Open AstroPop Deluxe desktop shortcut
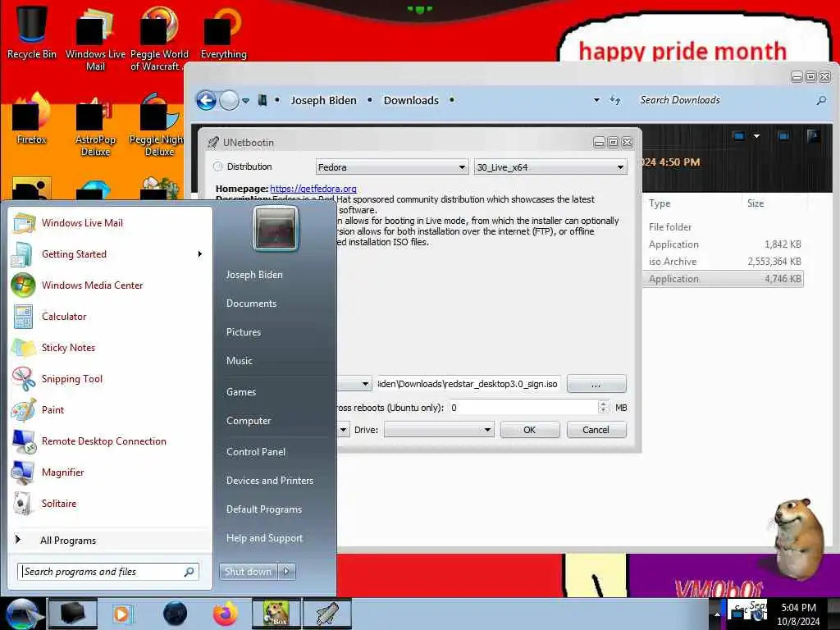Screen dimensions: 840x630 95,126
